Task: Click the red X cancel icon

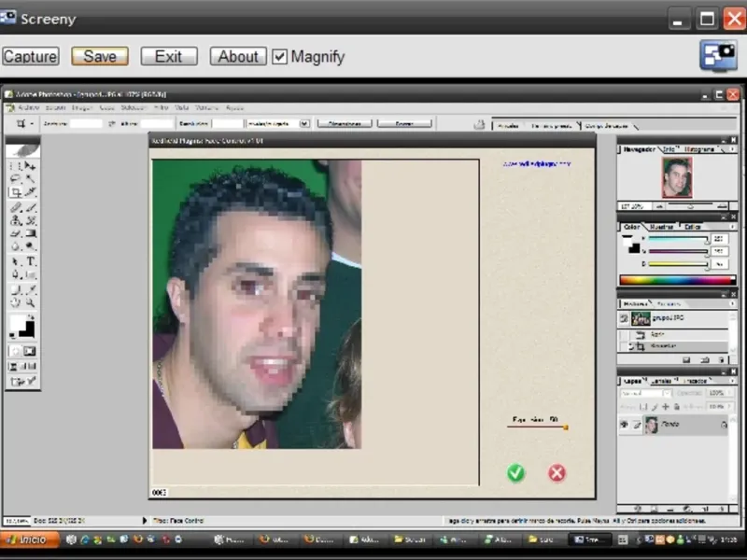Action: 557,473
